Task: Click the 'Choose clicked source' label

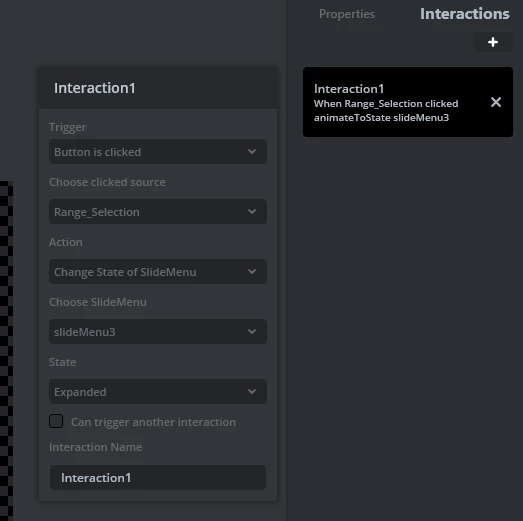Action: [107, 182]
